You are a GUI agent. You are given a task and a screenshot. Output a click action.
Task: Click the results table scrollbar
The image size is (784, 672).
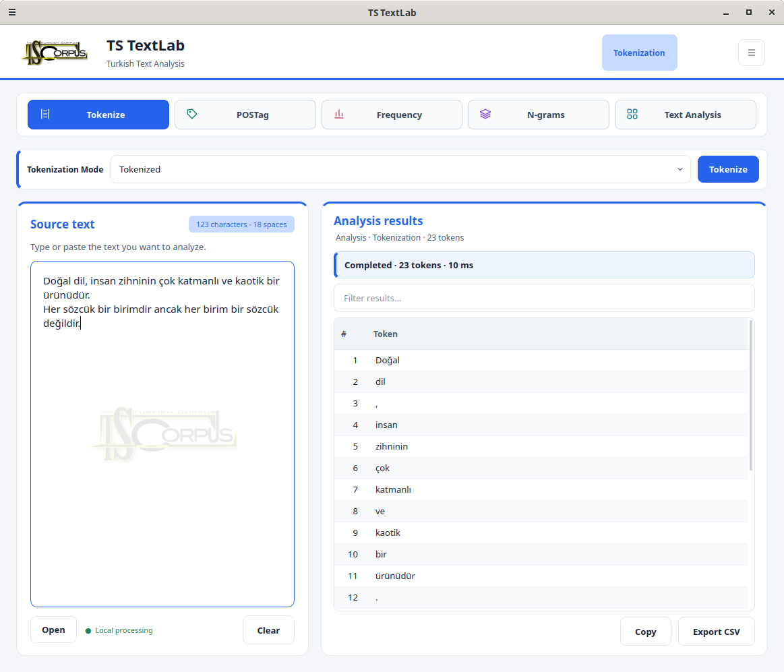tap(751, 395)
